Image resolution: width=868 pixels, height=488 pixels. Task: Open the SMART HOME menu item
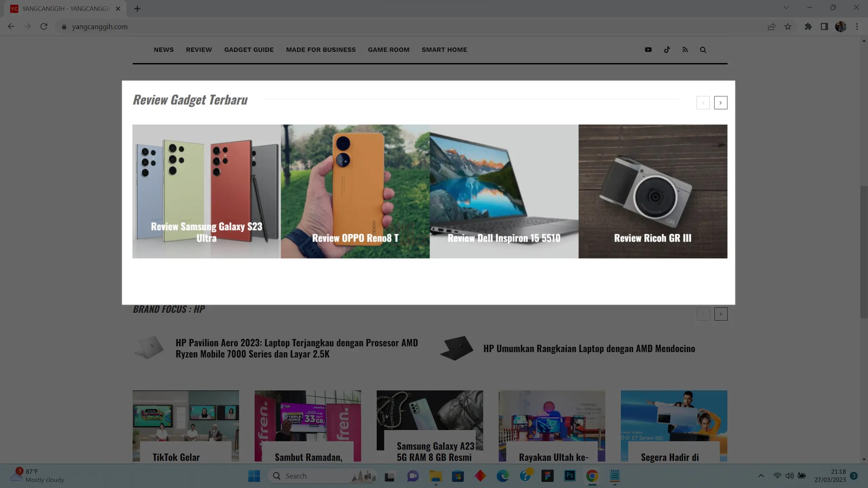click(444, 50)
